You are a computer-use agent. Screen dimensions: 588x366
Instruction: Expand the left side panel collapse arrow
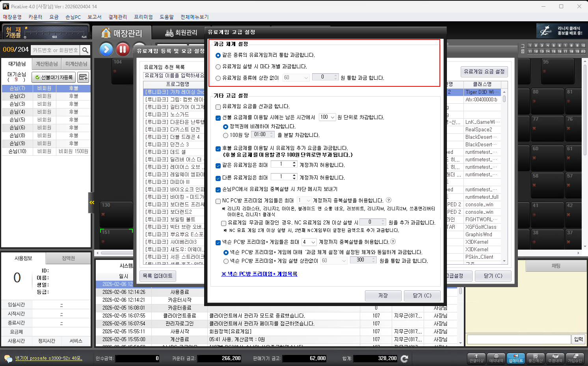click(91, 202)
